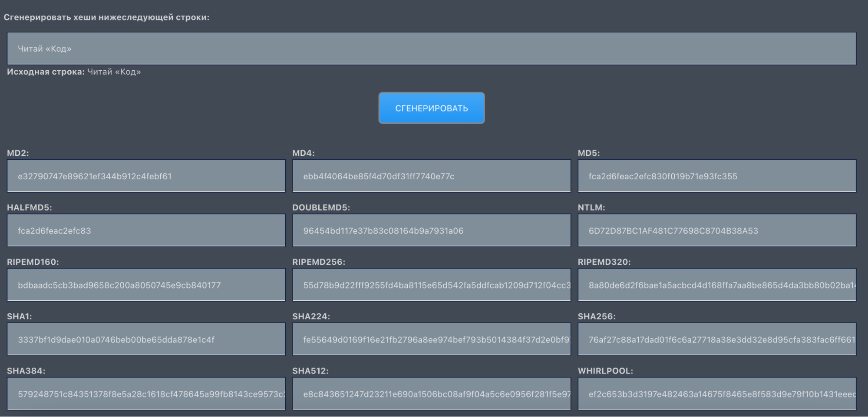Image resolution: width=868 pixels, height=417 pixels.
Task: Click the SHA1 hash result field
Action: tap(146, 339)
